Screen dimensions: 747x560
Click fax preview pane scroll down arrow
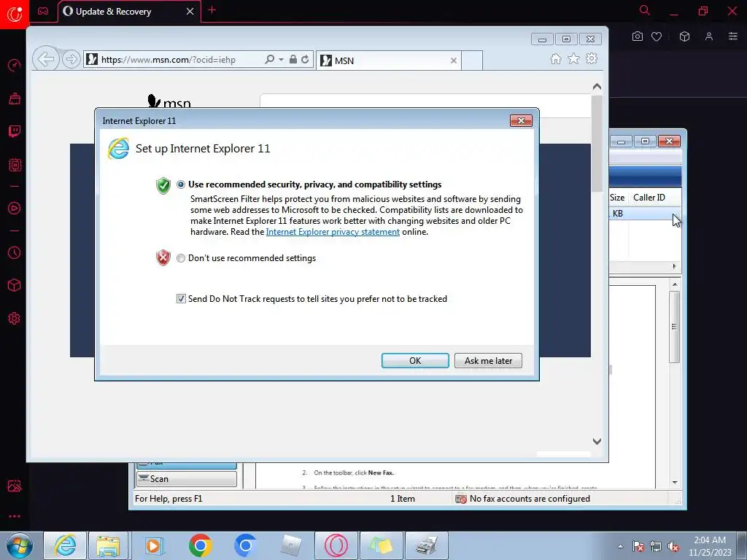(x=675, y=483)
